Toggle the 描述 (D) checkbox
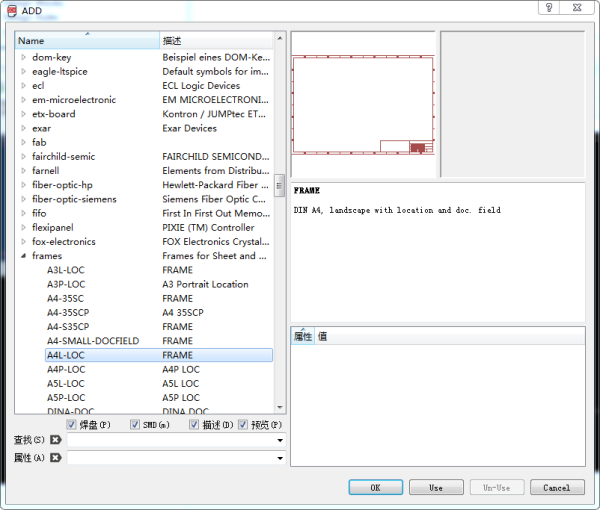Image resolution: width=600 pixels, height=510 pixels. coord(194,424)
